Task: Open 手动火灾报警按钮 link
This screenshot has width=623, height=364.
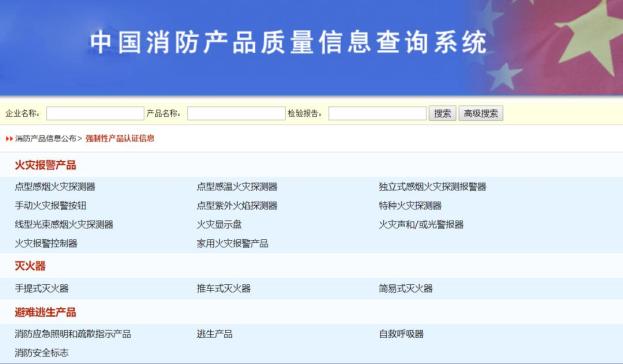Action: [50, 205]
